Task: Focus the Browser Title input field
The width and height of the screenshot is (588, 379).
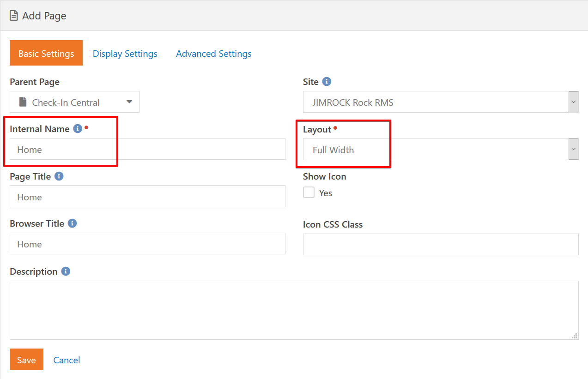Action: click(x=147, y=243)
